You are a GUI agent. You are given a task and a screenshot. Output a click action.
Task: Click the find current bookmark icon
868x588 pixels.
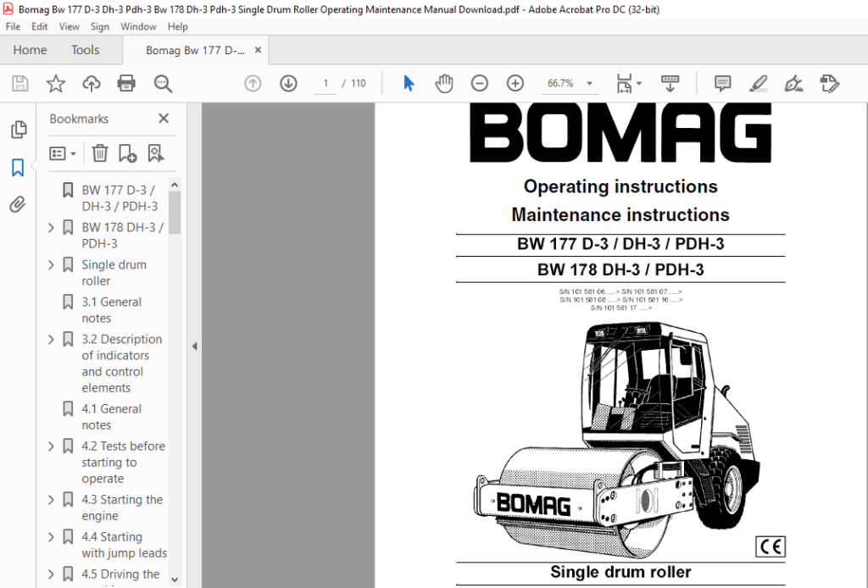[x=156, y=153]
